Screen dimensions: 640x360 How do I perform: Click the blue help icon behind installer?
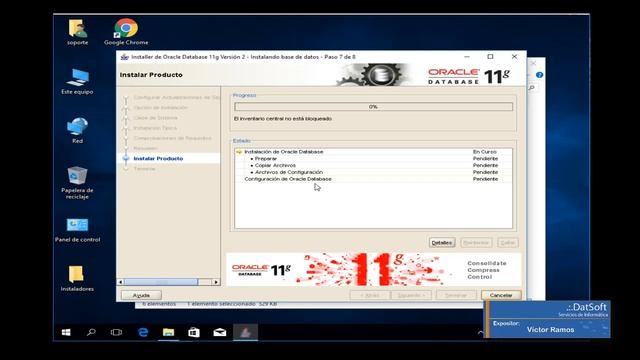[539, 75]
